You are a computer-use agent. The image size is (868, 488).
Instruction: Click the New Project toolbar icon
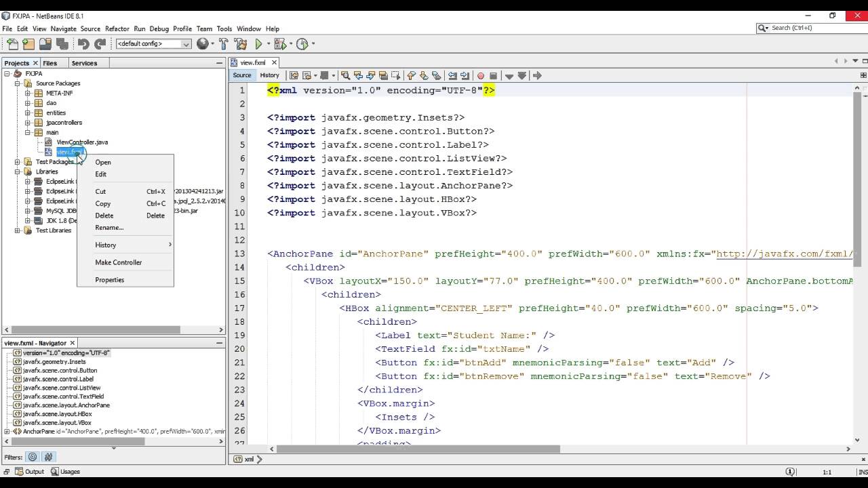28,43
